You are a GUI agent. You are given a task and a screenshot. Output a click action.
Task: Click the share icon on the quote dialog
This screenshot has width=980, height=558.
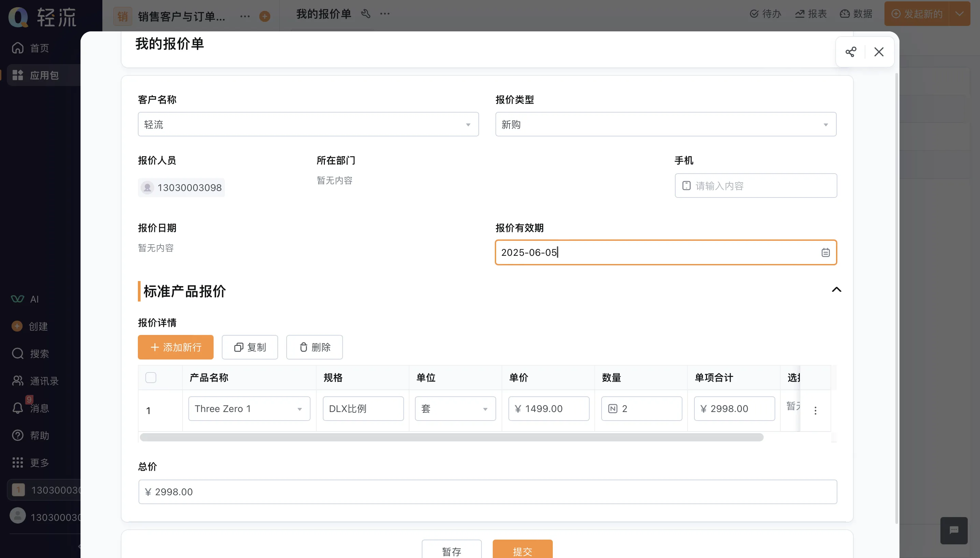coord(850,52)
